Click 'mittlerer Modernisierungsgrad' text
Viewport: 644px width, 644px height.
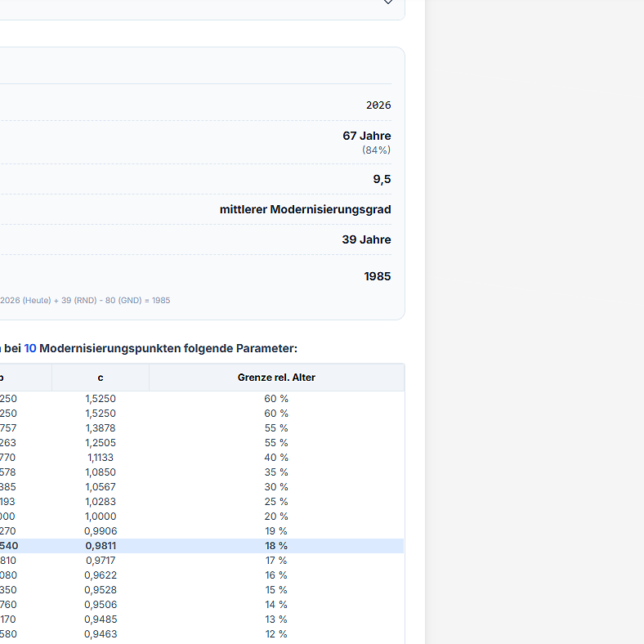tap(305, 210)
